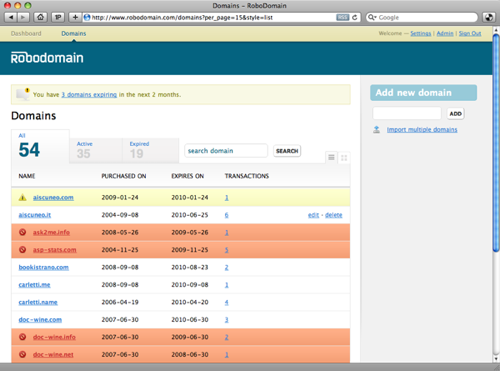Filter by Expired 19 domains tab

point(151,151)
